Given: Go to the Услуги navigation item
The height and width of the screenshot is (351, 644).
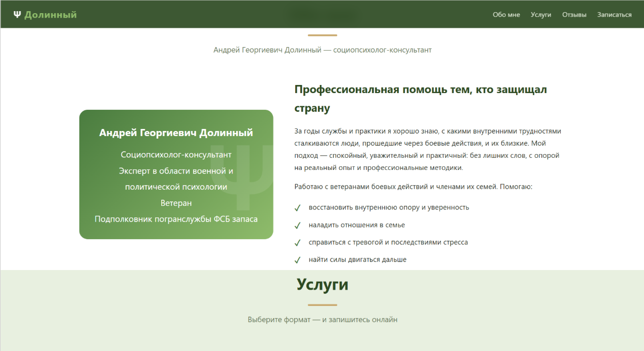Looking at the screenshot, I should click(x=541, y=15).
